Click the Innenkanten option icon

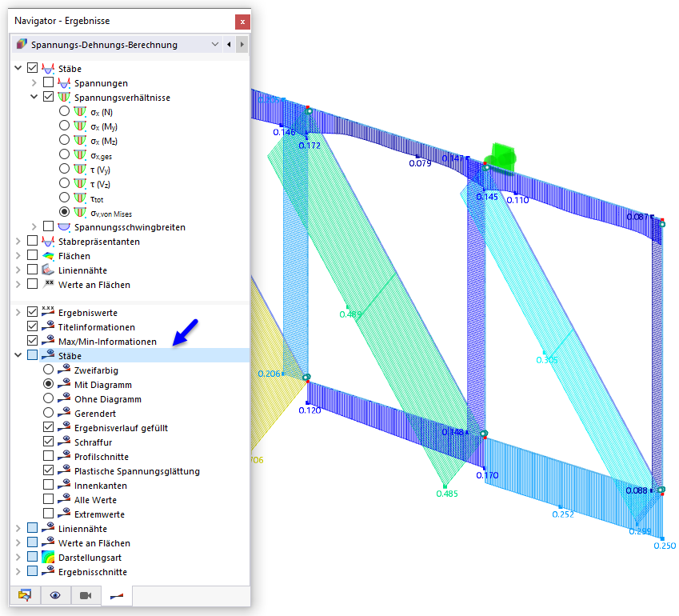tap(64, 485)
